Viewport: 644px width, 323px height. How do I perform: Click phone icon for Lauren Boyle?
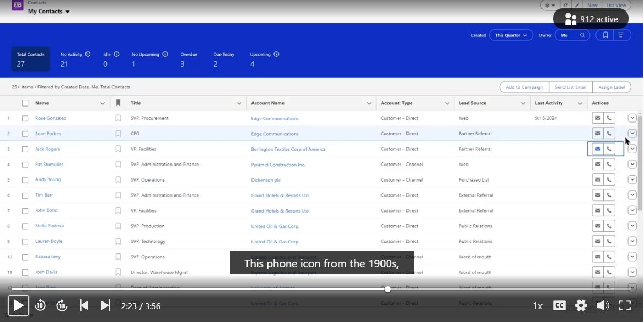click(609, 241)
